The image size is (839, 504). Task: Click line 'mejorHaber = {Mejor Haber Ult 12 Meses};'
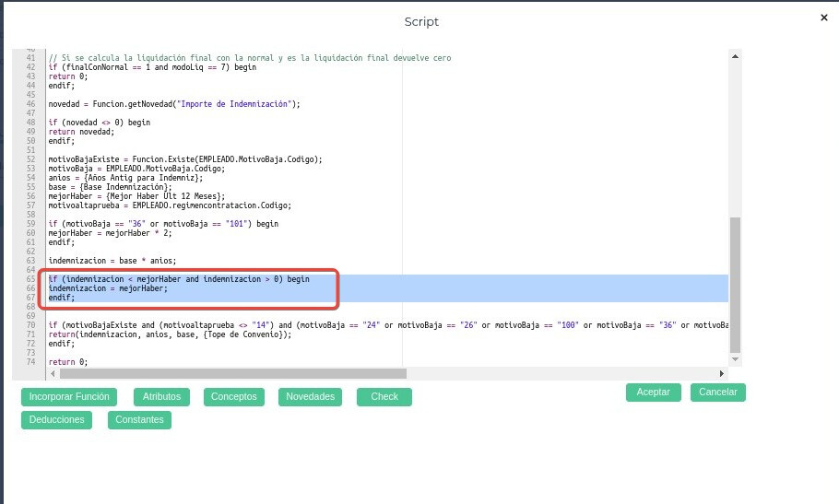click(x=137, y=196)
